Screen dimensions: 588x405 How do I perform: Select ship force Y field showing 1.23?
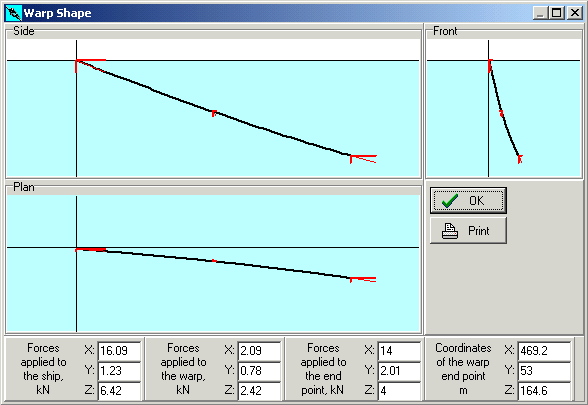119,370
